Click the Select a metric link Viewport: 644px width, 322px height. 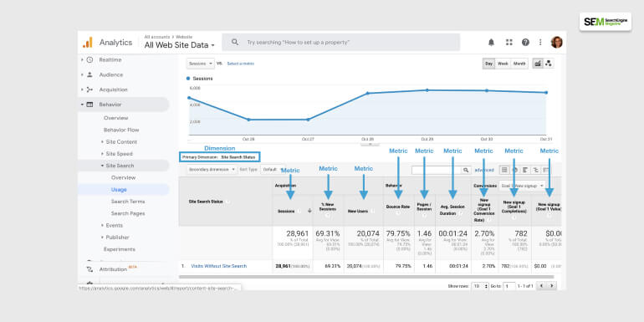pos(241,64)
